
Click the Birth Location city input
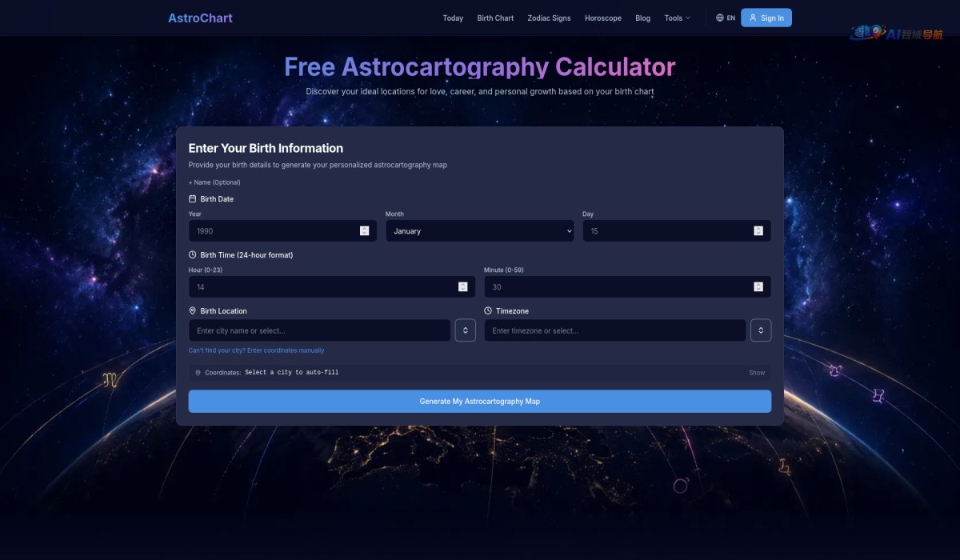(320, 330)
